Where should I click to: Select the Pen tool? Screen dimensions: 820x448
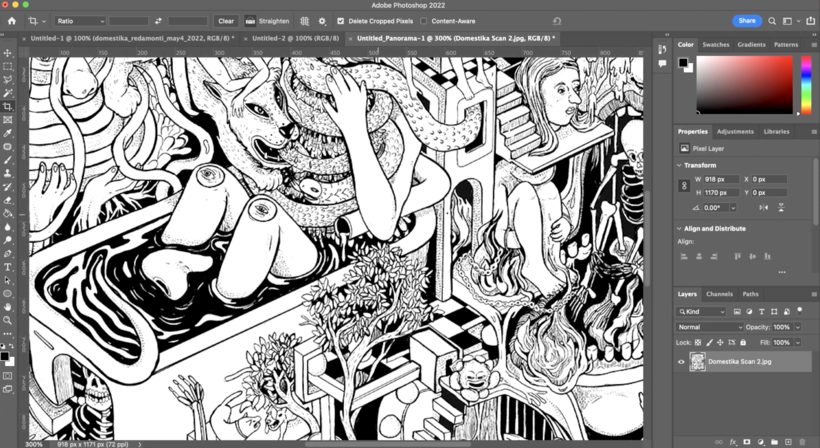pyautogui.click(x=7, y=254)
